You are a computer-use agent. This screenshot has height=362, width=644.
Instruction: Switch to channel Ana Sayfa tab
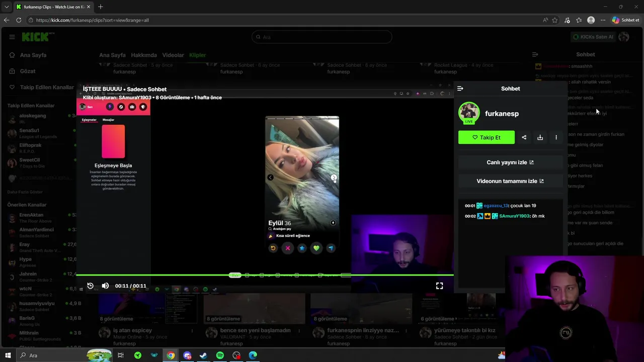point(112,55)
